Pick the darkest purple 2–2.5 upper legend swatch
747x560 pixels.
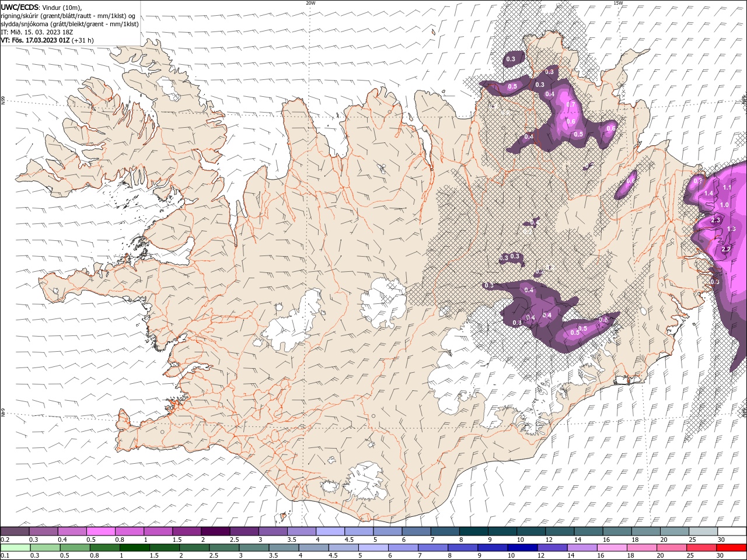pyautogui.click(x=215, y=531)
